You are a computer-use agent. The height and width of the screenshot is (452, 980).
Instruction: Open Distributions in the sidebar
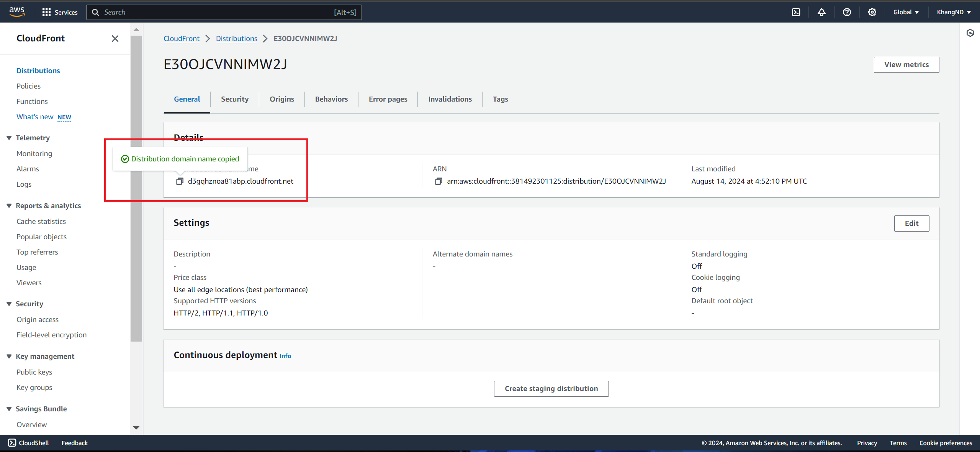point(38,71)
